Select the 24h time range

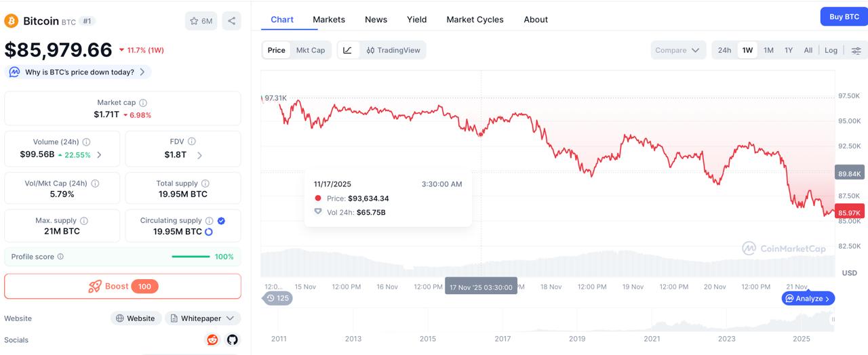724,50
